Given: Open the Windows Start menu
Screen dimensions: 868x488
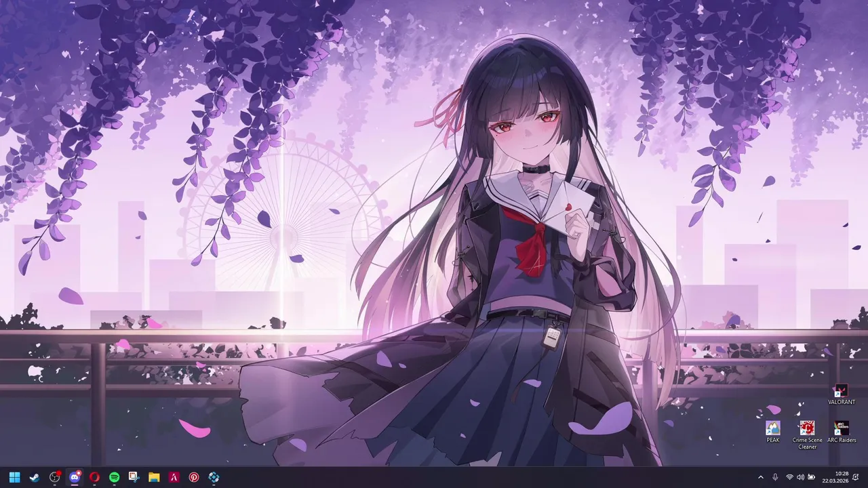Looking at the screenshot, I should pyautogui.click(x=15, y=477).
